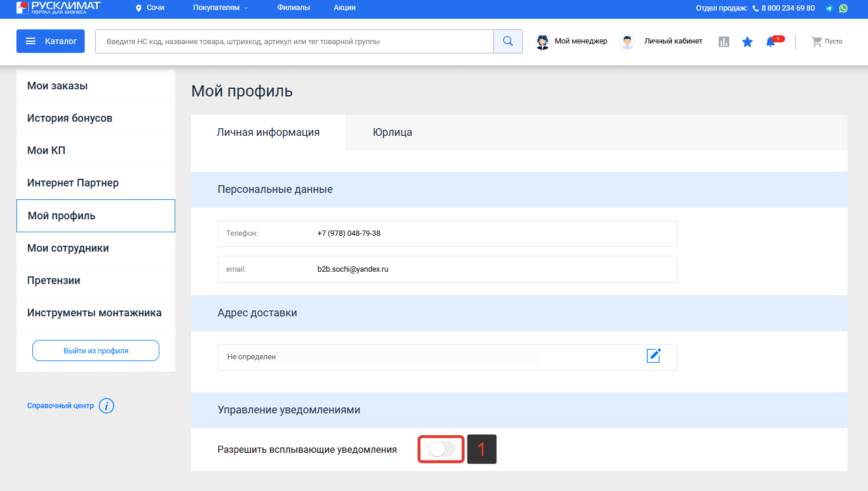Open Мои сотрудники in sidebar
The height and width of the screenshot is (491, 868).
pos(96,248)
